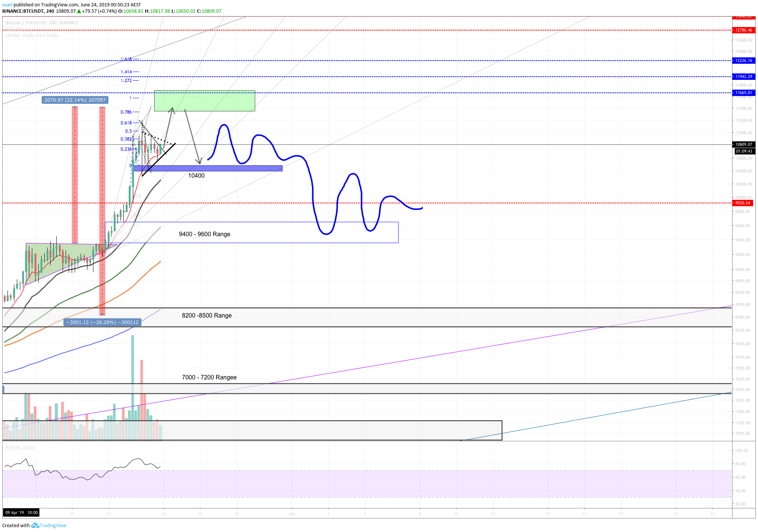Click the 28 date marker on time axis
The height and width of the screenshot is (532, 758).
[237, 514]
